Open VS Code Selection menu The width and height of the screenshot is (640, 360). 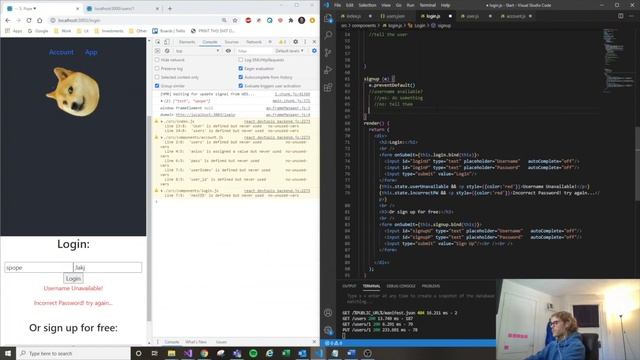click(x=367, y=5)
